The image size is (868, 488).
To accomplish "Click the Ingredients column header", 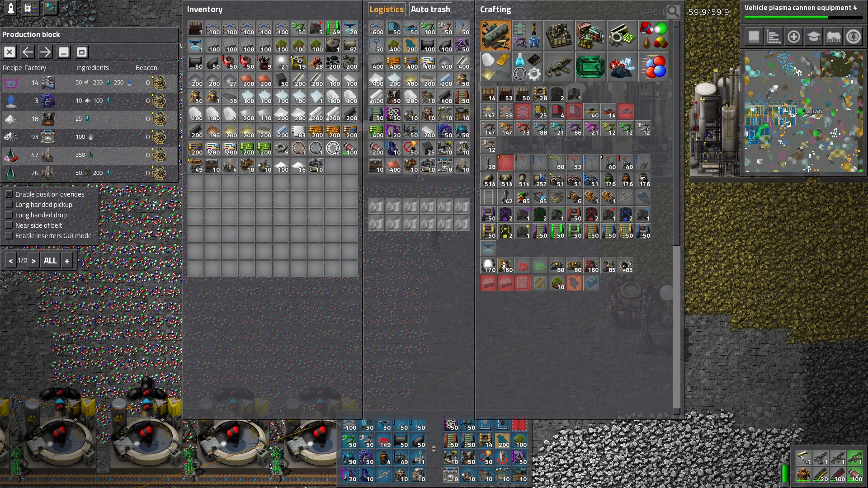I will [92, 68].
